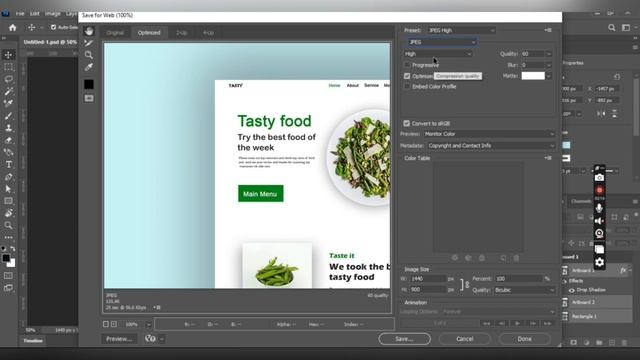
Task: Click the Percent field showing 100
Action: (518, 279)
